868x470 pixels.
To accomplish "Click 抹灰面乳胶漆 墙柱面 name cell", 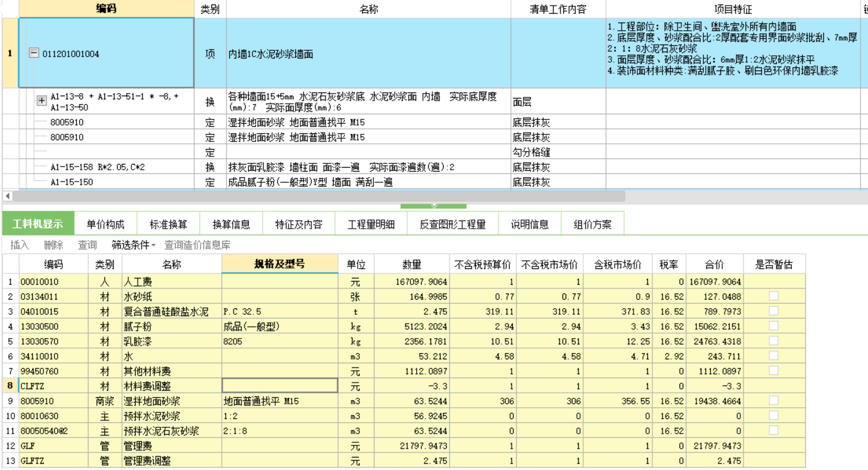I will [368, 167].
